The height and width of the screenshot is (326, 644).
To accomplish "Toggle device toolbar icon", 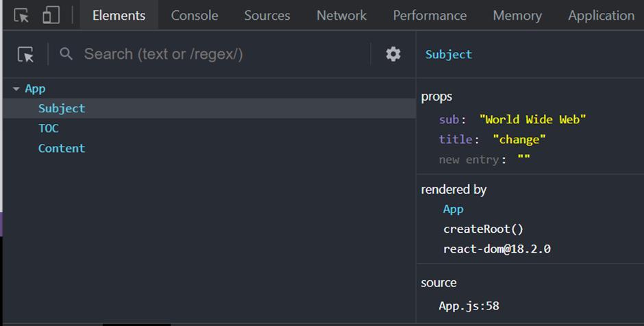I will (x=51, y=15).
